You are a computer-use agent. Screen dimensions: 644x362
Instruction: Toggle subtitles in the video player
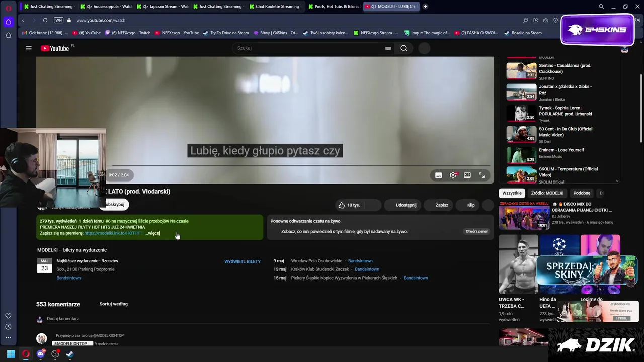pos(439,175)
